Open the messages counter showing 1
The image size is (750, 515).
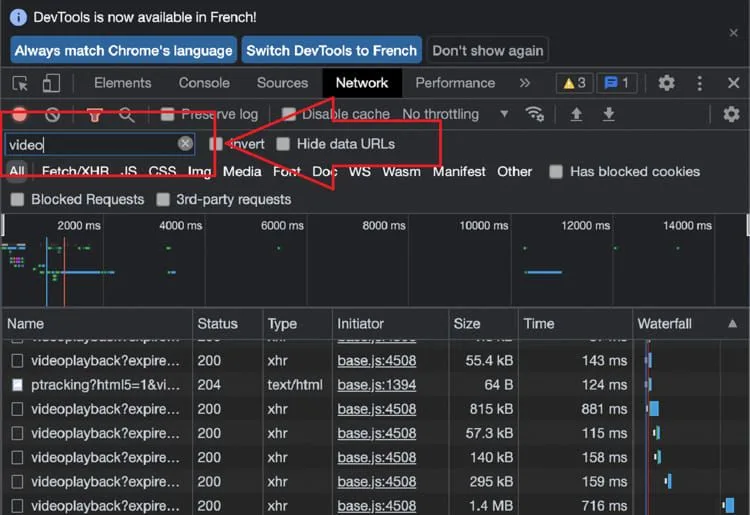click(617, 83)
